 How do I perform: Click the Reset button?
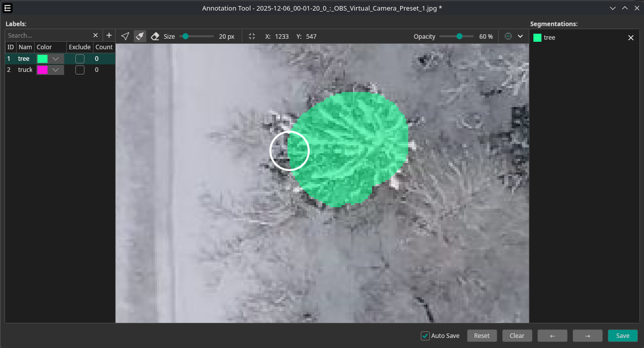tap(482, 336)
